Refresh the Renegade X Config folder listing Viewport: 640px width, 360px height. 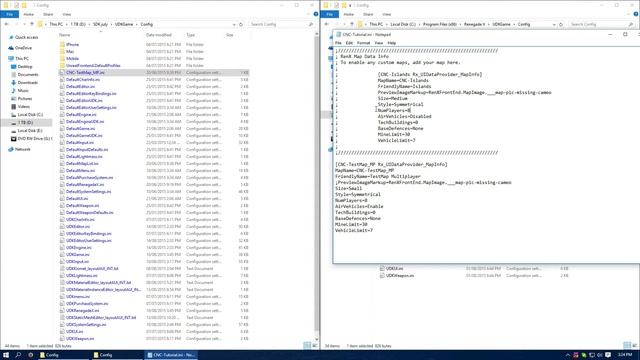point(561,24)
